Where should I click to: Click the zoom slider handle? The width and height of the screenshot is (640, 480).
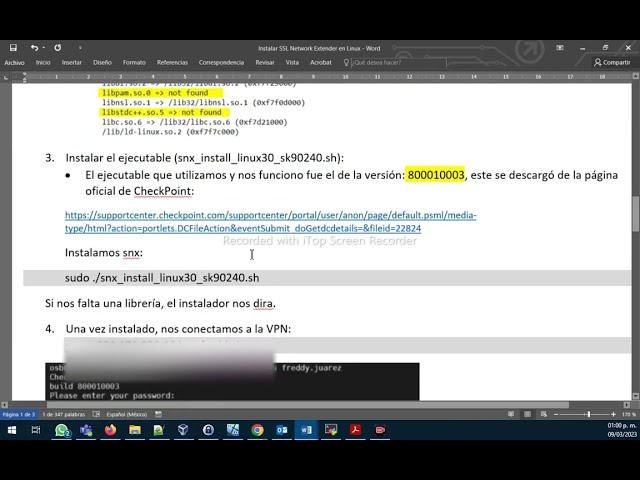point(589,414)
